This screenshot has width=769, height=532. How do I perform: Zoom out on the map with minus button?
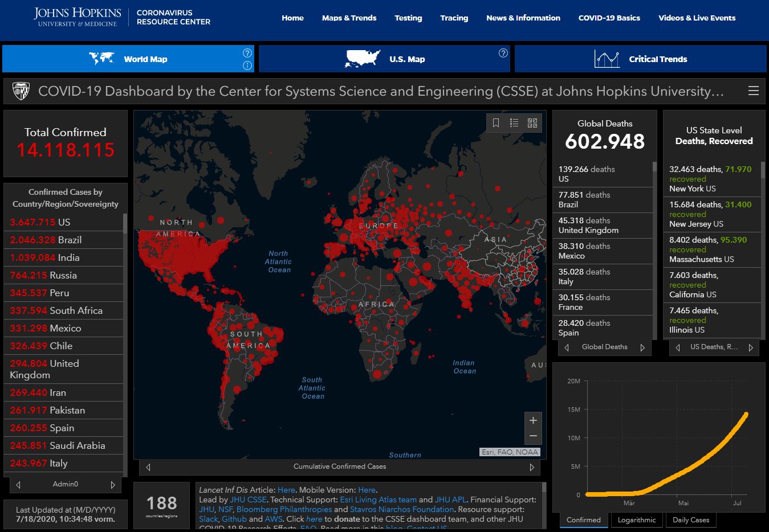point(533,436)
